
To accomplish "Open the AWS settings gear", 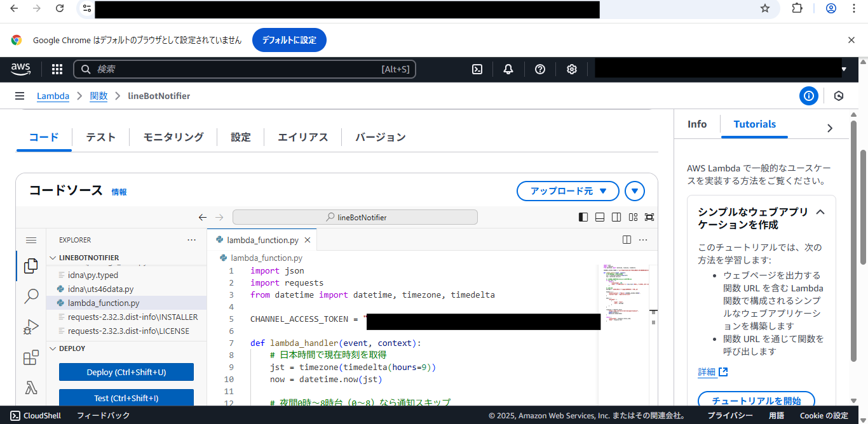I will tap(572, 69).
